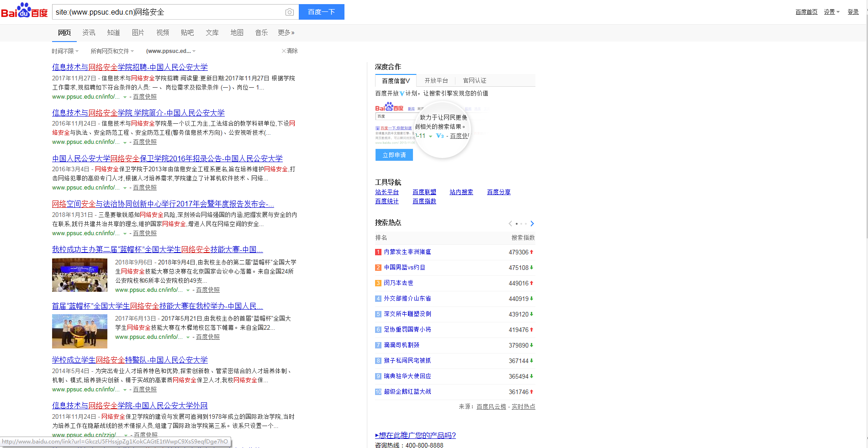Open hot search 中国男篮vs约旦
This screenshot has width=868, height=448.
tap(405, 268)
